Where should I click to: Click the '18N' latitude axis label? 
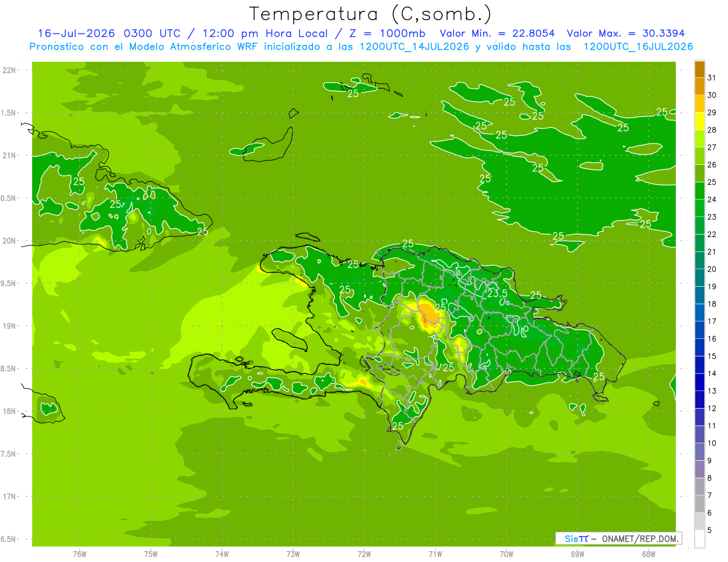coord(9,411)
